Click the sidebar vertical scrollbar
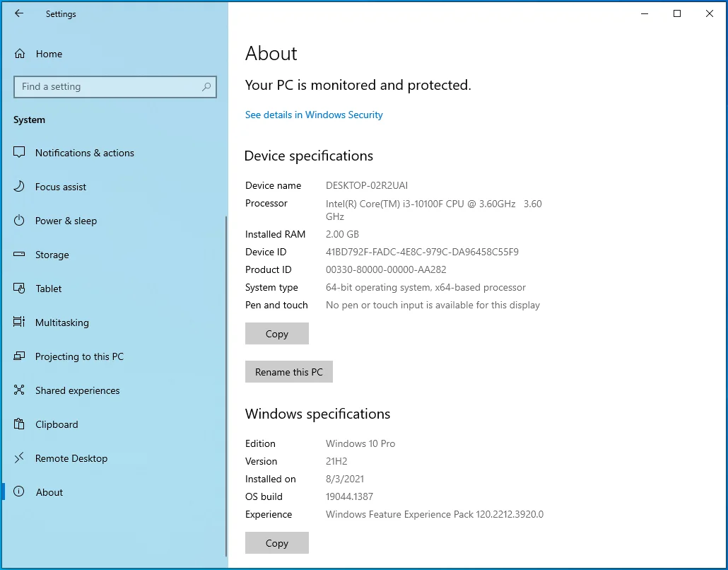 pyautogui.click(x=226, y=385)
